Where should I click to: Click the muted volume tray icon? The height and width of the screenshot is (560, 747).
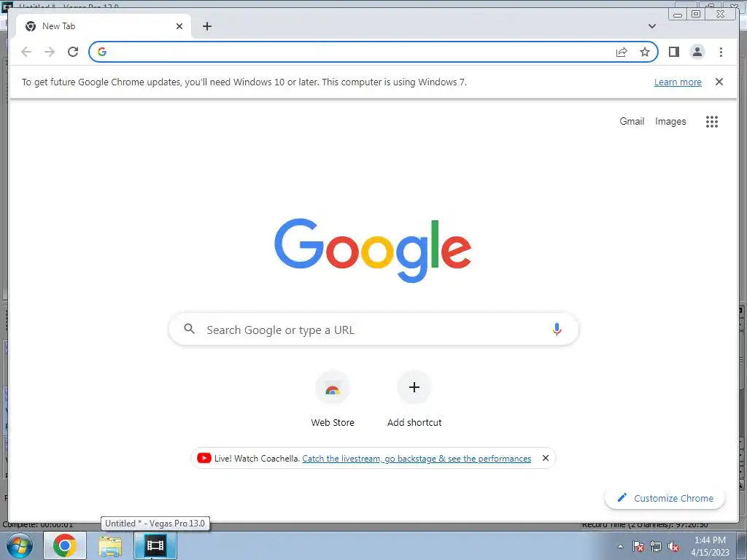pyautogui.click(x=673, y=546)
